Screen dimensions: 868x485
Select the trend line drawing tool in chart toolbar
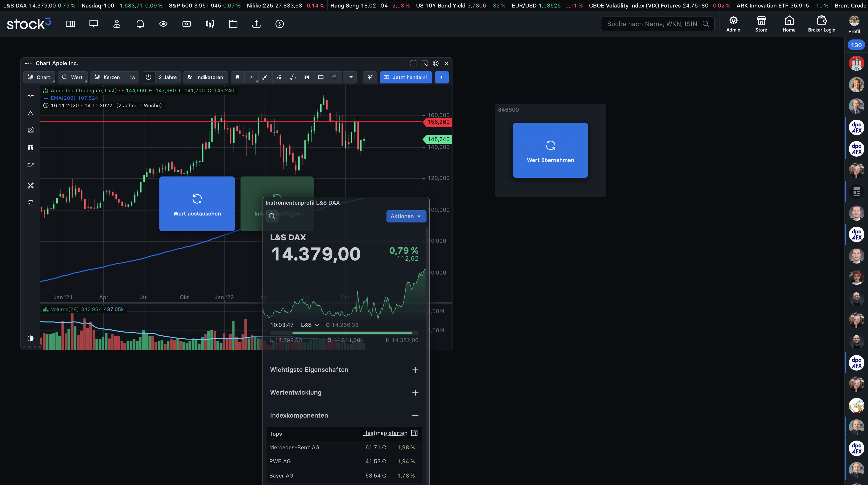pos(265,77)
